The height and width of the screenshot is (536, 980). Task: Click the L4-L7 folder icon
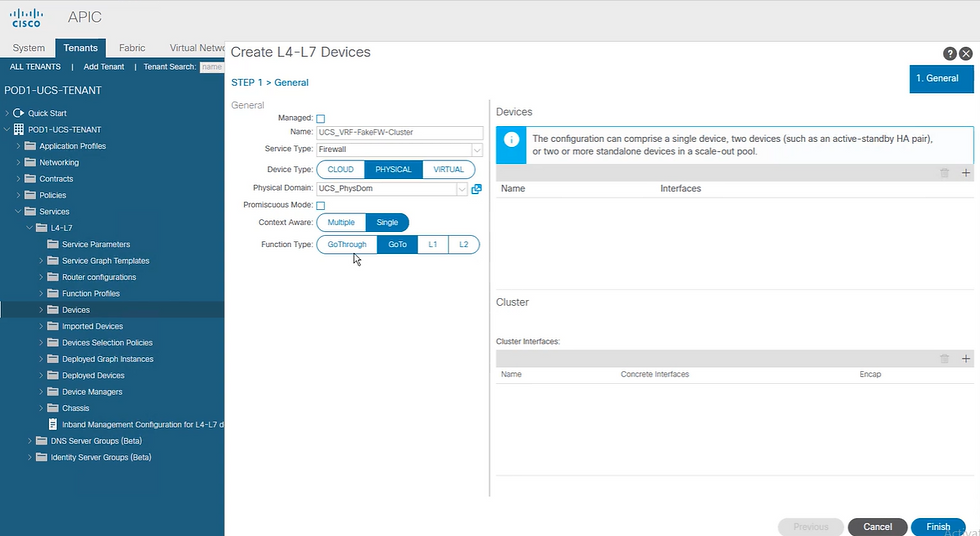click(x=41, y=227)
